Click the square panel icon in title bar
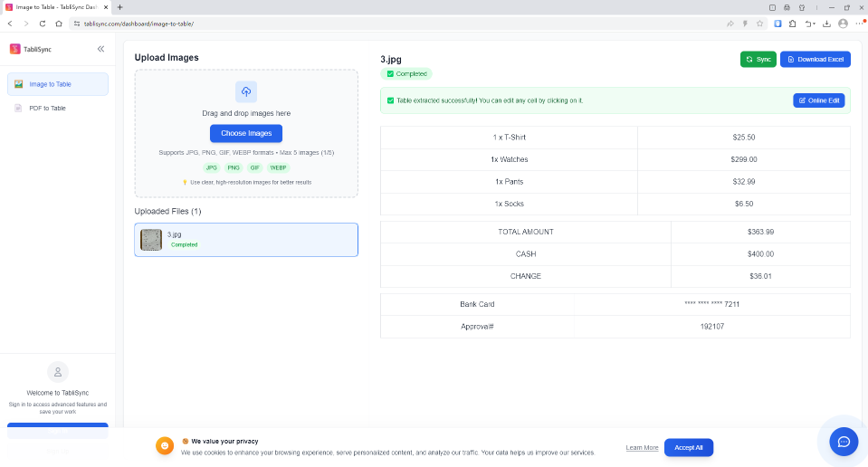Screen dimensions: 868x467 coord(772,8)
